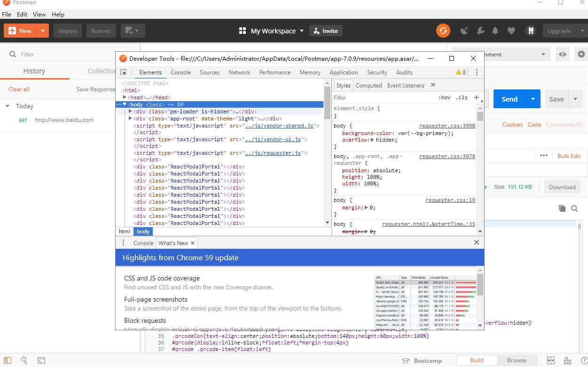Open the three-dot options beside Bulk Edit

[x=544, y=156]
